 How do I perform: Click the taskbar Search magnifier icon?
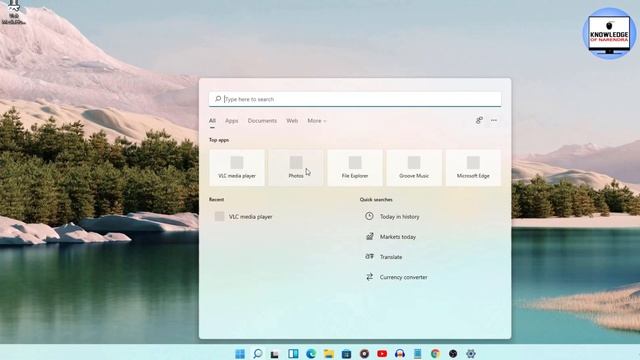click(258, 353)
